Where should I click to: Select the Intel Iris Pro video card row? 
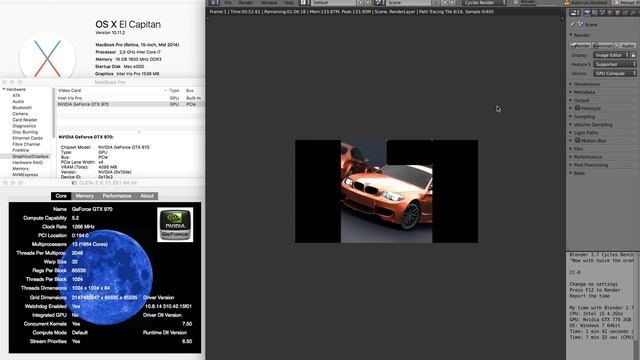tap(130, 98)
